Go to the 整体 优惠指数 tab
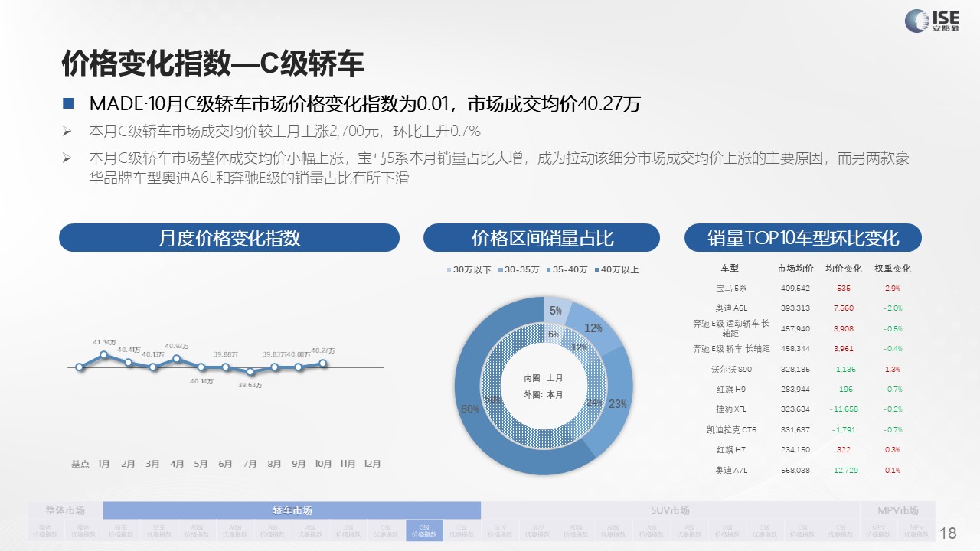The width and height of the screenshot is (980, 551). point(83,530)
